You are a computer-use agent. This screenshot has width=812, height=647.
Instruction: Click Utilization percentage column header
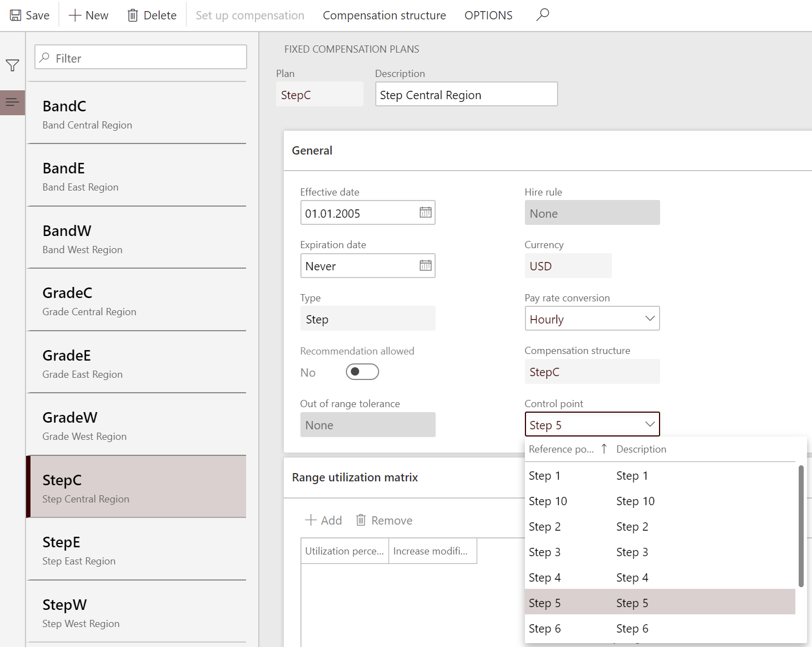pos(345,551)
